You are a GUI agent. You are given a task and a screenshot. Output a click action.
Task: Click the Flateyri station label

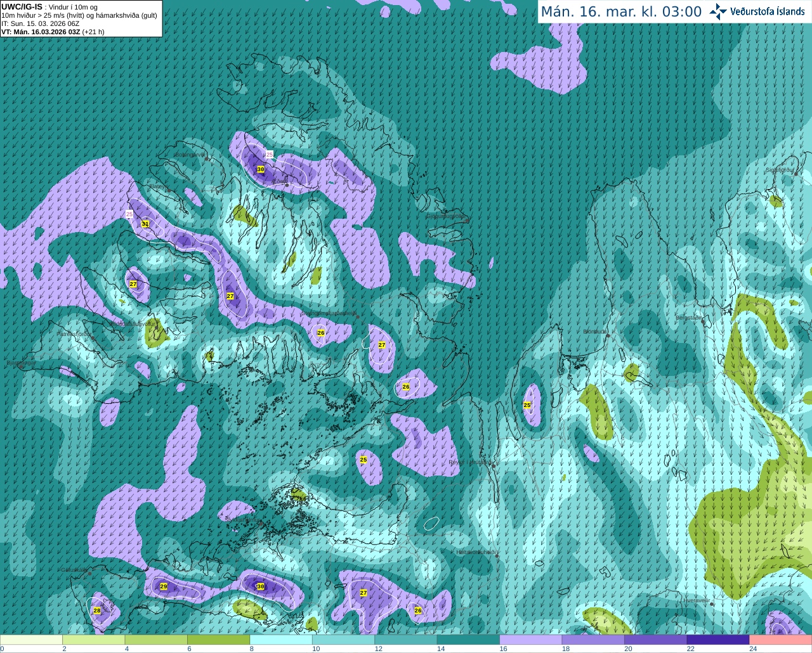click(x=157, y=186)
